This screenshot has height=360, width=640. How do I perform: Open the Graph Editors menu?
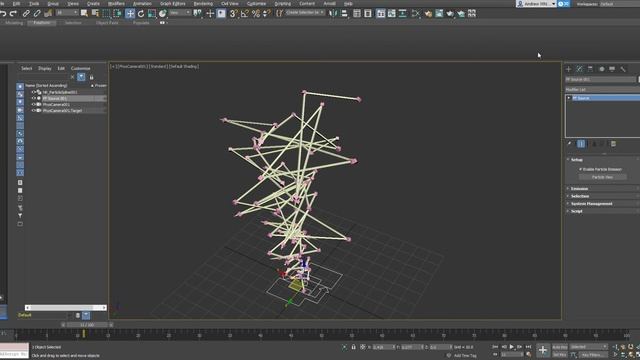click(173, 4)
